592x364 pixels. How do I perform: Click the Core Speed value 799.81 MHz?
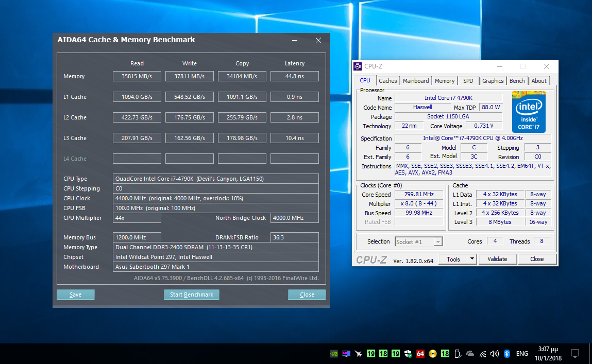click(419, 194)
